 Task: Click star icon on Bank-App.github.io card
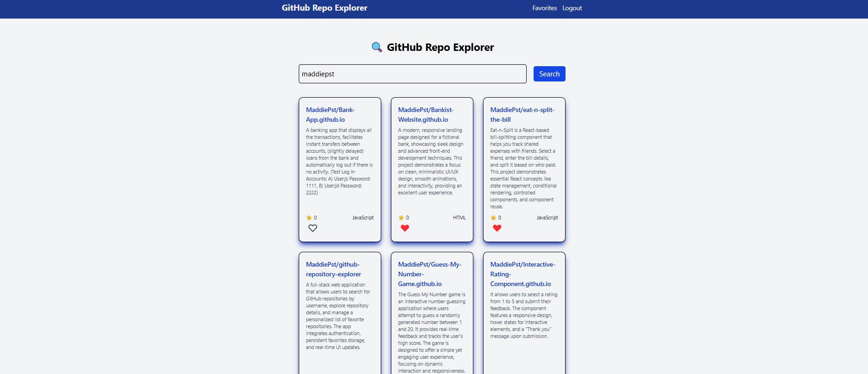pos(309,218)
